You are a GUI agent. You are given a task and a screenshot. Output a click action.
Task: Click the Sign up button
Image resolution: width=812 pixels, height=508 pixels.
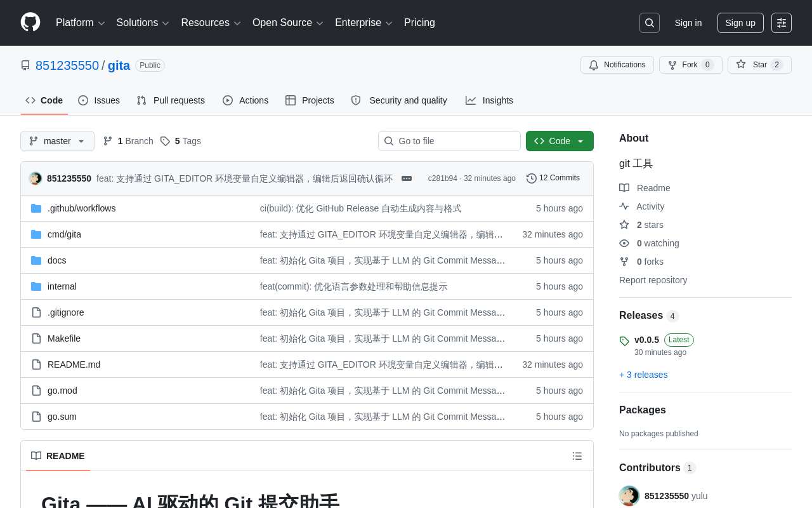[x=740, y=23]
